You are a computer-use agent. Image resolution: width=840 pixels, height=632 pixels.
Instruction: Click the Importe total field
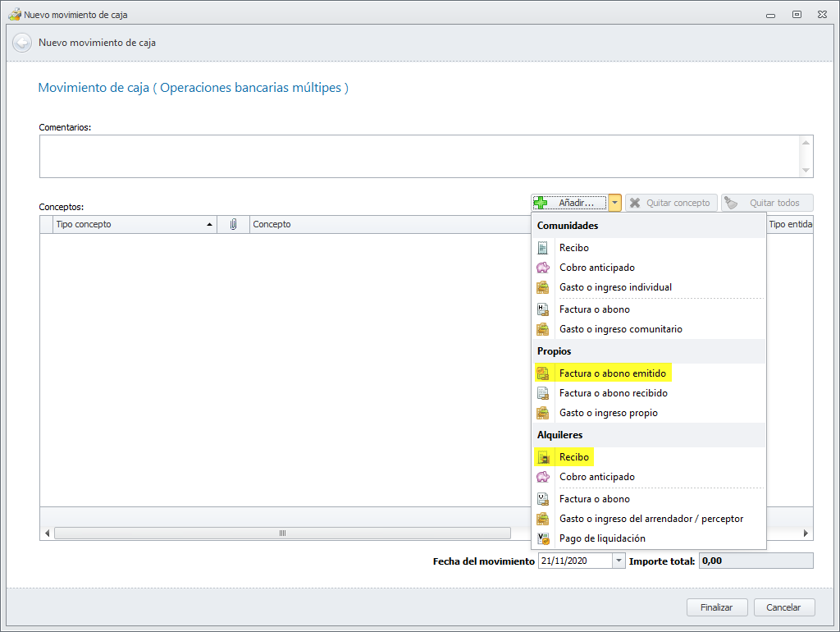coord(756,561)
